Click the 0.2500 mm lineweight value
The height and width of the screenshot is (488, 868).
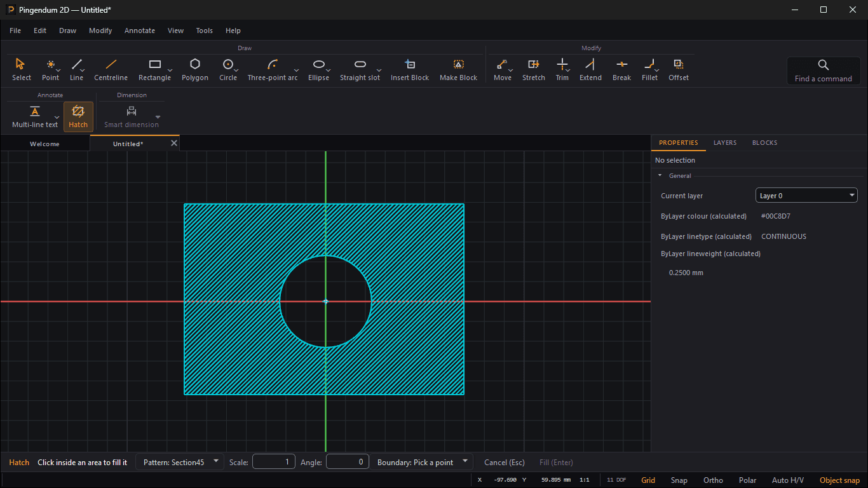click(x=686, y=273)
